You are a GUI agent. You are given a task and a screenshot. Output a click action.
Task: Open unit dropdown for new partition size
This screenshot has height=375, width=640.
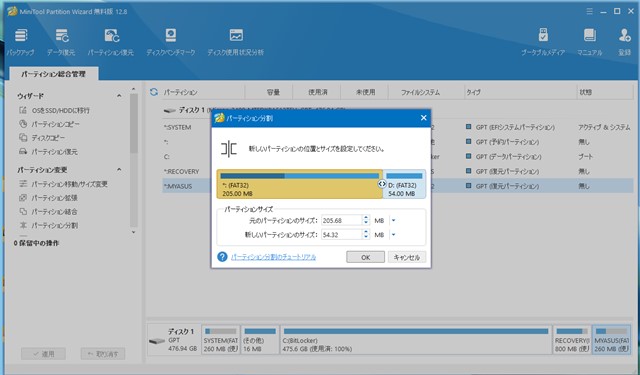393,235
